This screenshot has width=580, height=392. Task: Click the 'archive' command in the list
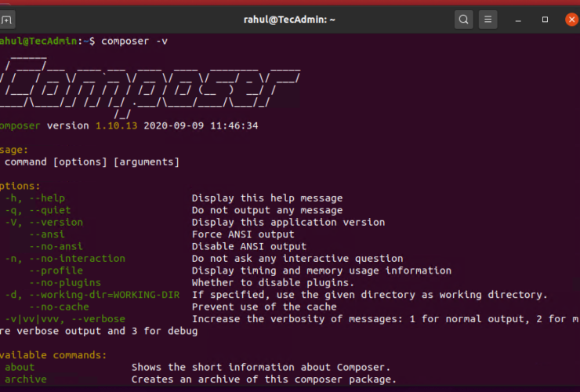click(x=25, y=379)
